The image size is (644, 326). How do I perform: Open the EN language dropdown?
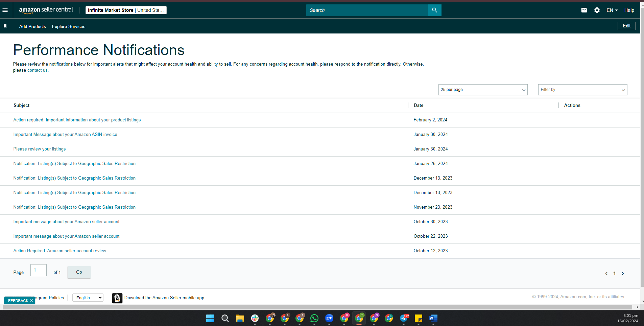612,10
